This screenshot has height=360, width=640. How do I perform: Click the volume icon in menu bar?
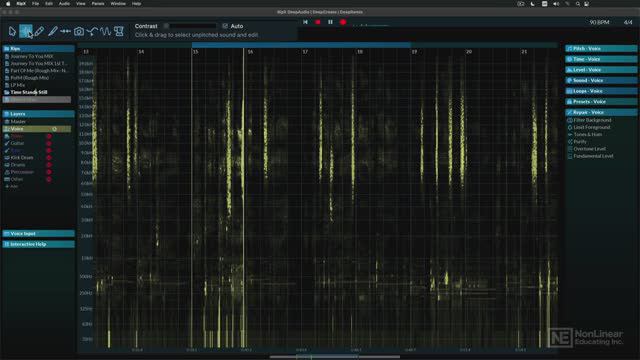coord(556,4)
